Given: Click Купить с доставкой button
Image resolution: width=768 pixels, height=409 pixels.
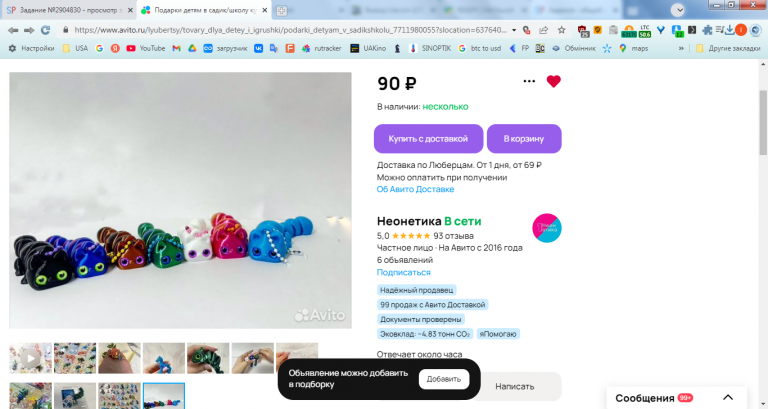Looking at the screenshot, I should pos(429,139).
